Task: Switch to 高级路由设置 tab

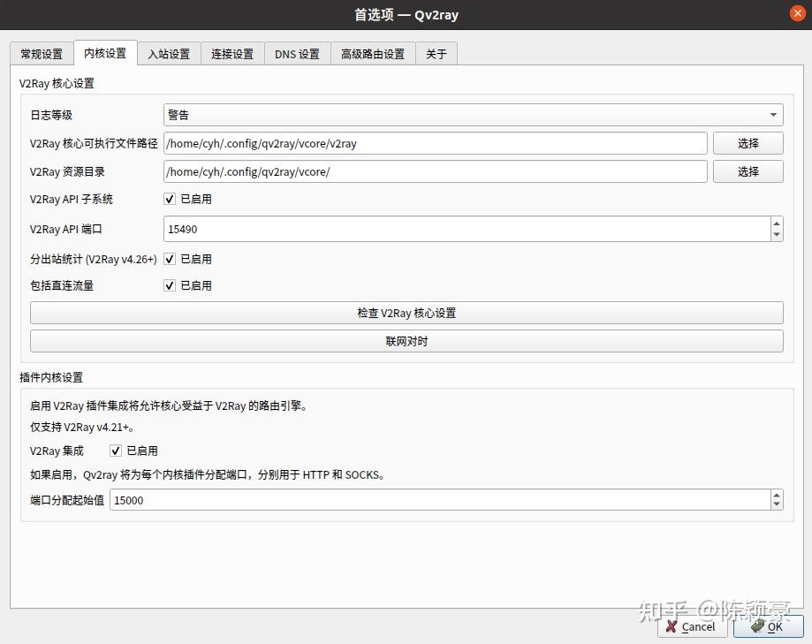Action: pos(373,54)
